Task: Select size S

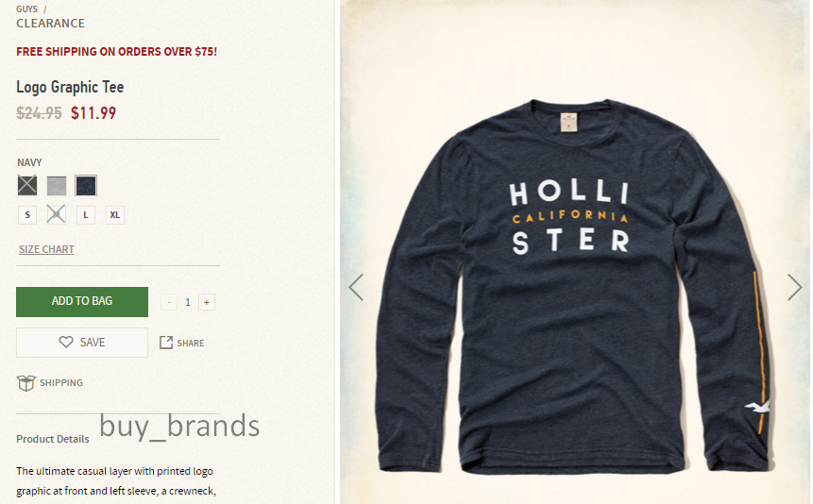Action: (27, 214)
